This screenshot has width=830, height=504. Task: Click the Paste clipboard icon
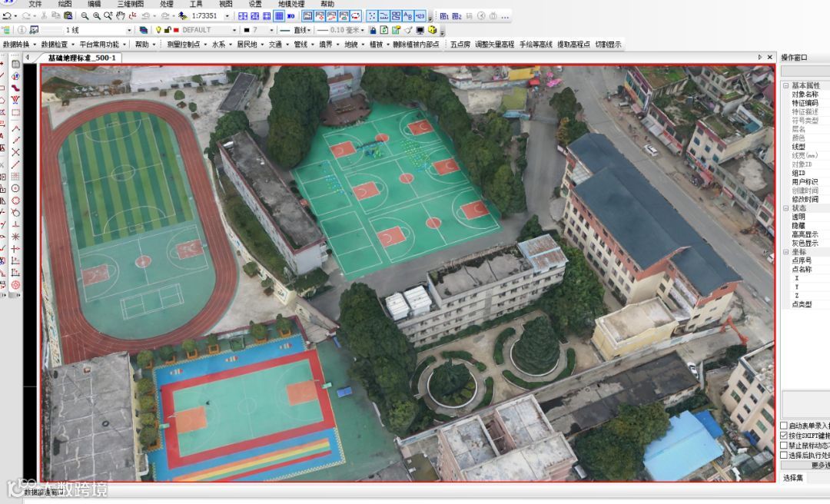tap(68, 15)
